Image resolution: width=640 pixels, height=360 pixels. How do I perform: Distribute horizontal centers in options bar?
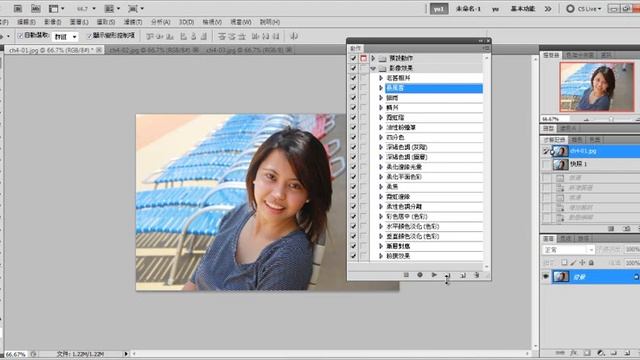(266, 36)
